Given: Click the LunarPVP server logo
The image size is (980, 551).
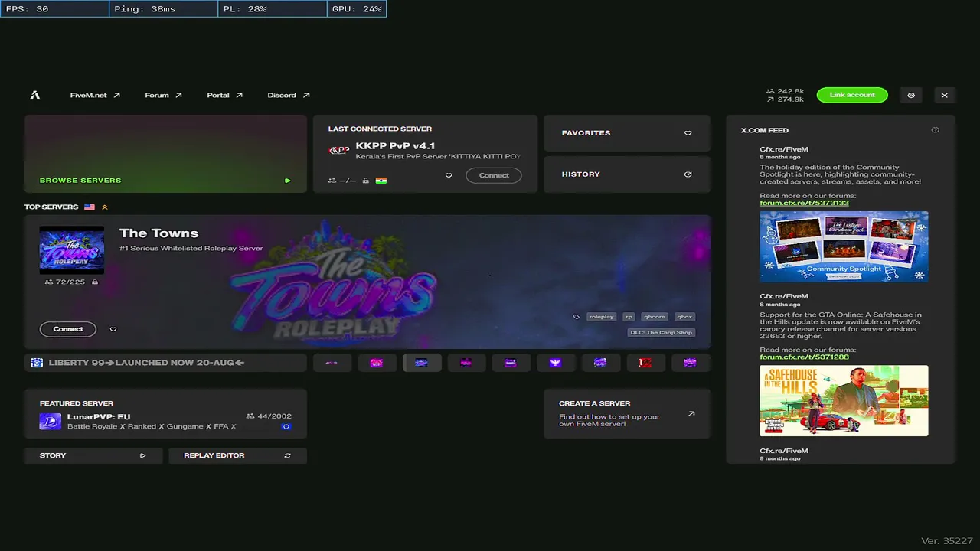Looking at the screenshot, I should (x=51, y=422).
